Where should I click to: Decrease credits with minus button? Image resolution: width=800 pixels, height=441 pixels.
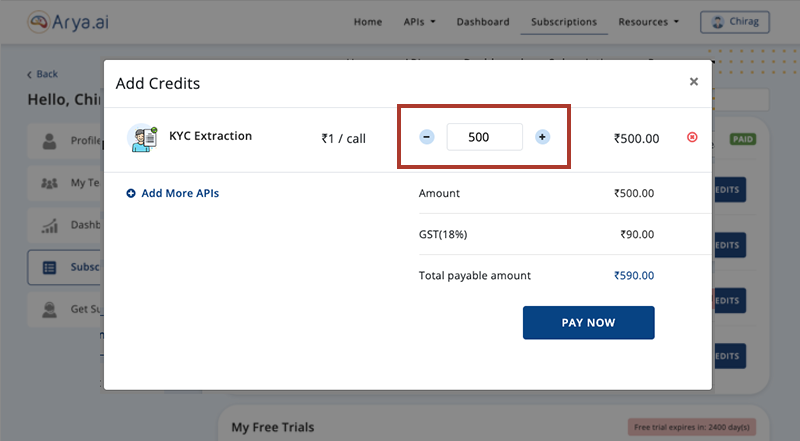point(427,137)
